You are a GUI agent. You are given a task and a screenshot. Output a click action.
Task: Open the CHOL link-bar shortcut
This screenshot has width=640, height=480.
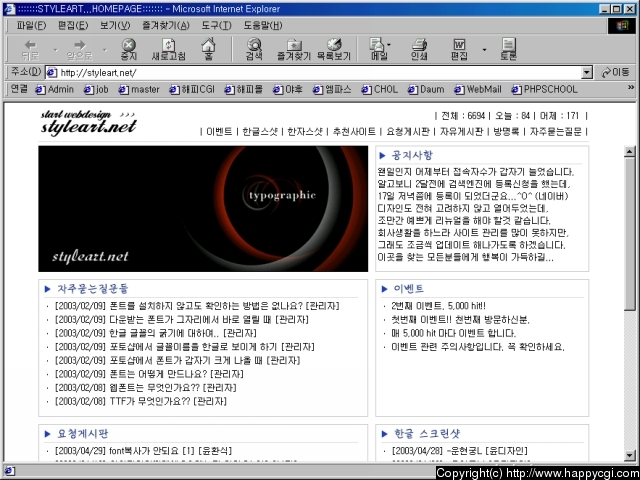coord(380,89)
